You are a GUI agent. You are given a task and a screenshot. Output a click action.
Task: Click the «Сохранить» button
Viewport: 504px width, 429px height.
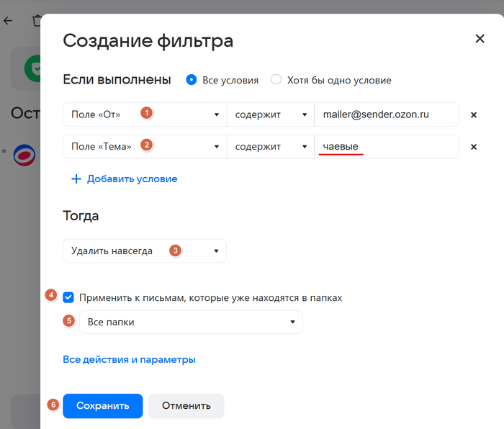(103, 406)
